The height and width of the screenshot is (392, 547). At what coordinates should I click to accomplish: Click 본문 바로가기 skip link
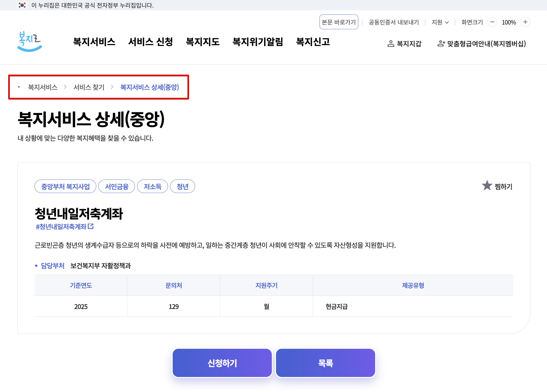pyautogui.click(x=339, y=22)
